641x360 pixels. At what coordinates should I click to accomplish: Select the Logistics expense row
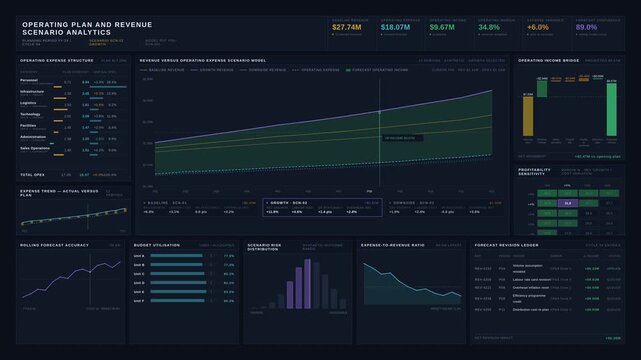74,105
